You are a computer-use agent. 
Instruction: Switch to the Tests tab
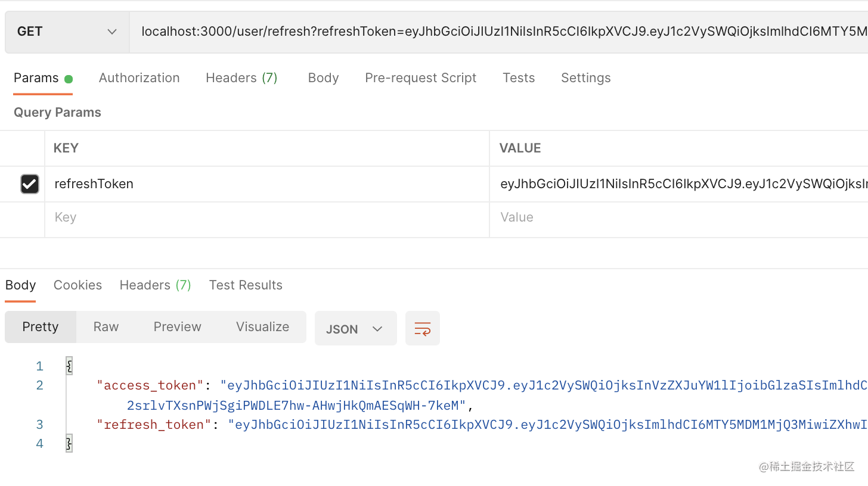pos(518,78)
